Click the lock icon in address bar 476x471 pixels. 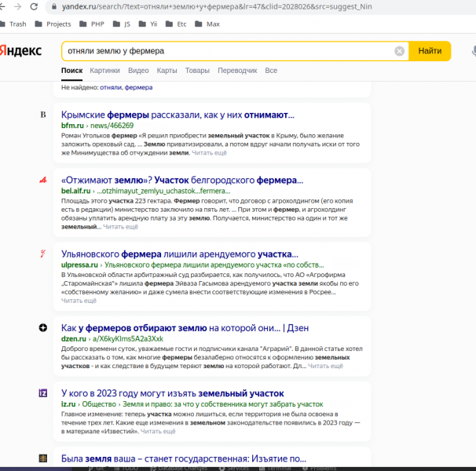(x=54, y=7)
